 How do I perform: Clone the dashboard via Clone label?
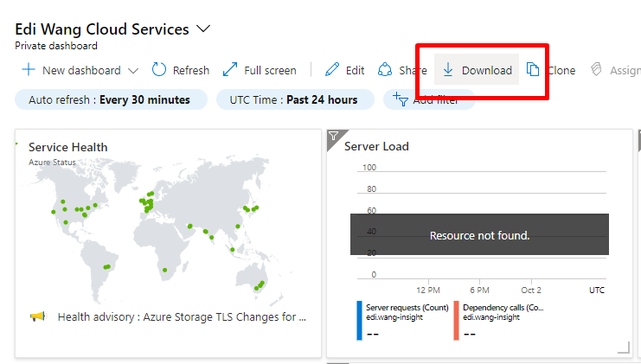tap(562, 71)
